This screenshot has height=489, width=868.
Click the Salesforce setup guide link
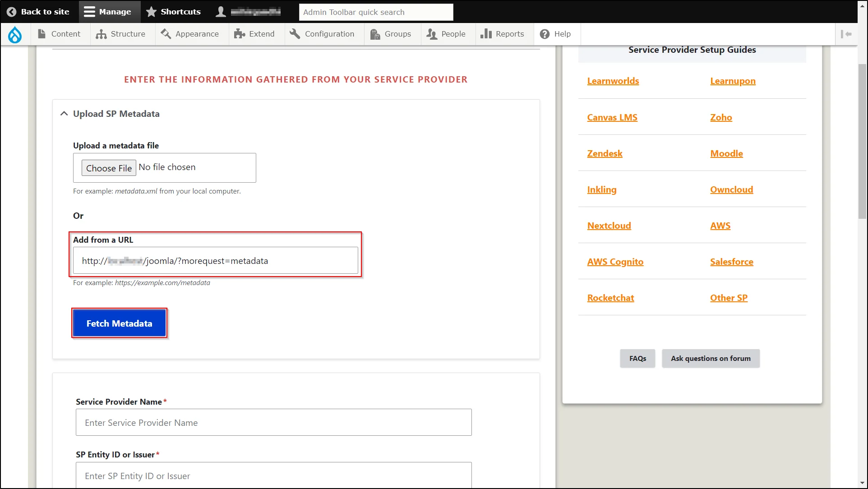[731, 261]
